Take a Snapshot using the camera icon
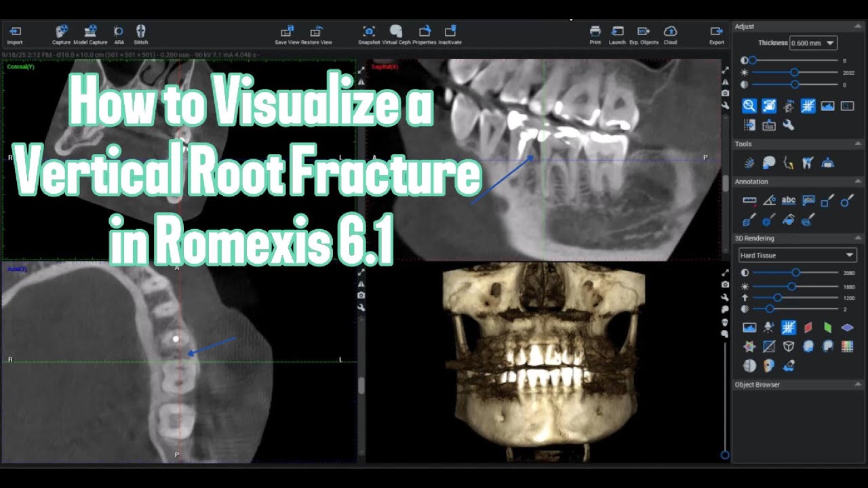The height and width of the screenshot is (488, 868). point(369,35)
